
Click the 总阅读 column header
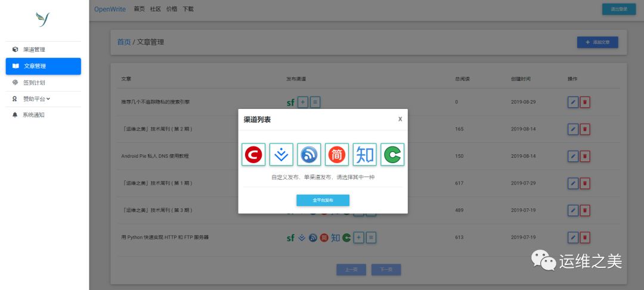462,79
